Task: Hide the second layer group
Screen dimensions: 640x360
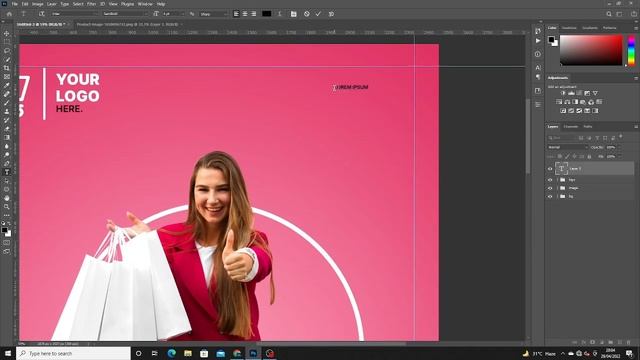Action: point(550,180)
